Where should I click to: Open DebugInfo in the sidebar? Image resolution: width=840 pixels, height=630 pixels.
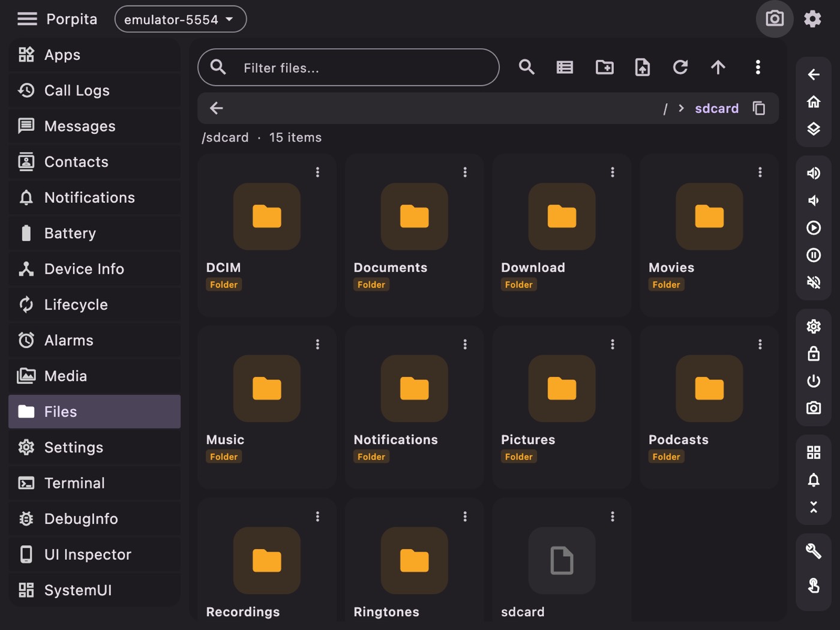(x=94, y=519)
